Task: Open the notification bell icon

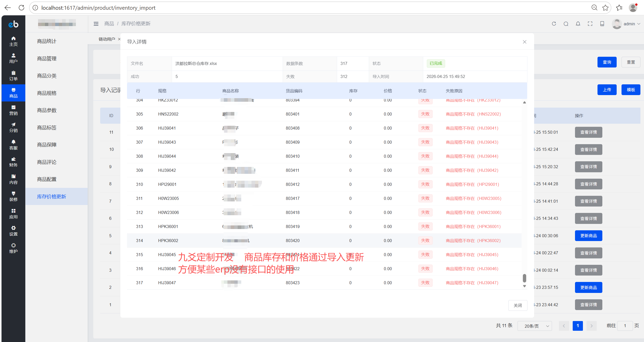Action: pos(578,24)
